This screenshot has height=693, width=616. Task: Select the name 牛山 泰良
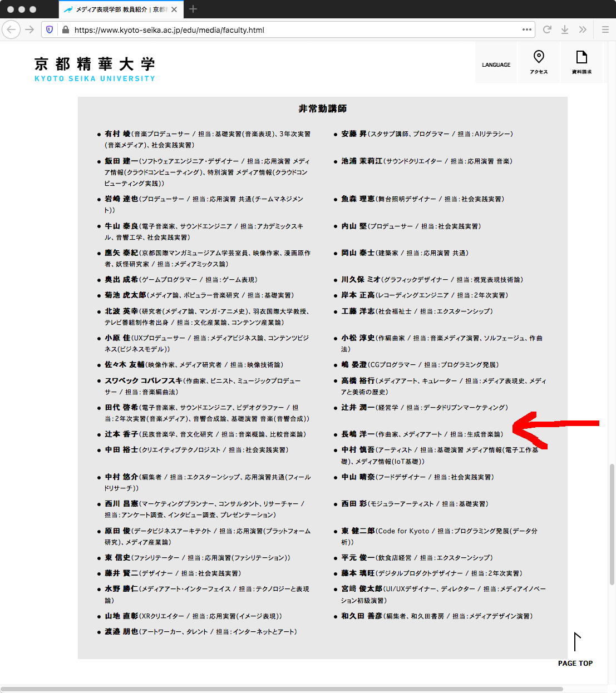click(121, 226)
